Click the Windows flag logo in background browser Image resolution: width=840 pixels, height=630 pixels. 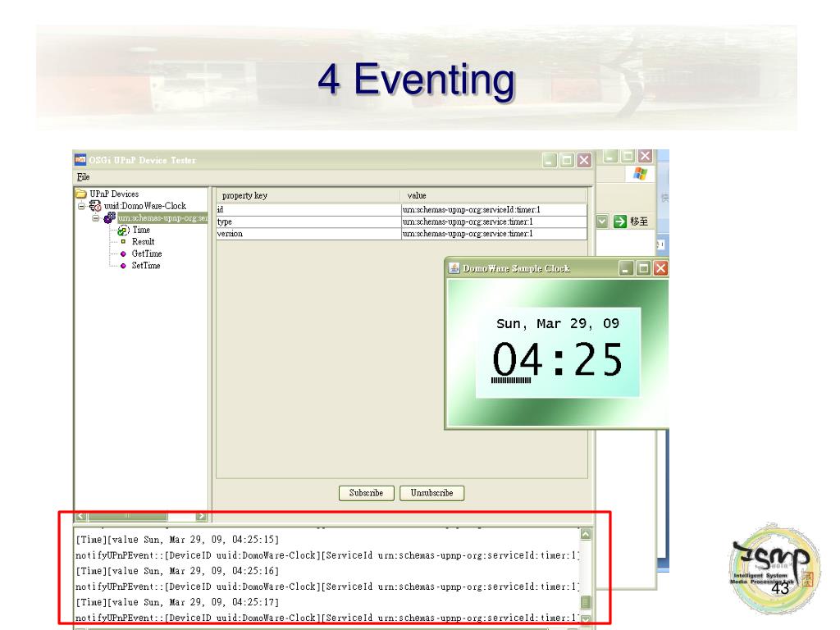click(x=640, y=174)
